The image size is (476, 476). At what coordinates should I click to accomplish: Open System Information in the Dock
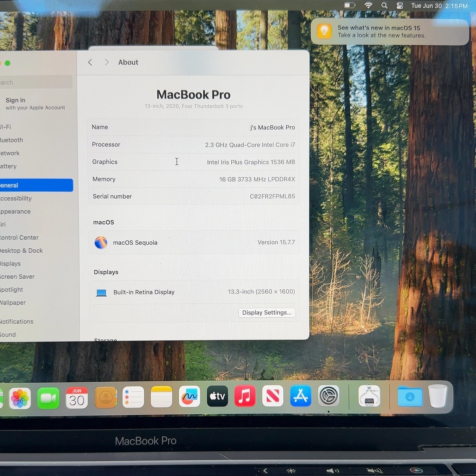pyautogui.click(x=369, y=395)
